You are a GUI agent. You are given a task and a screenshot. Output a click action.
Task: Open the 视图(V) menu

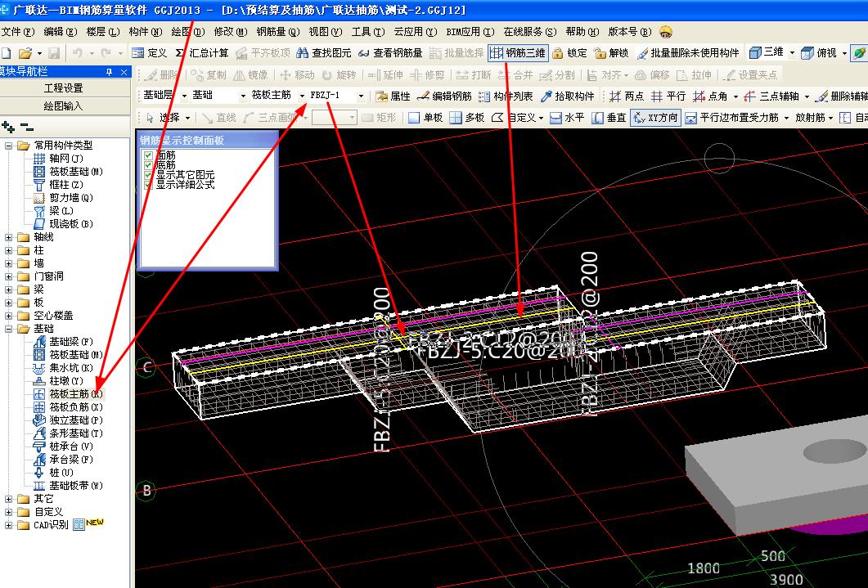(326, 32)
